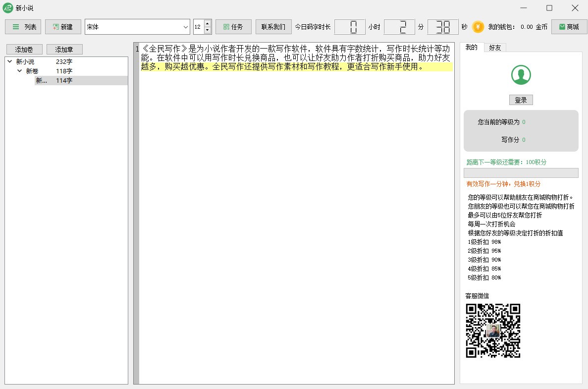Screen dimensions: 588x389
Task: Click the minutes counter display
Action: click(399, 27)
